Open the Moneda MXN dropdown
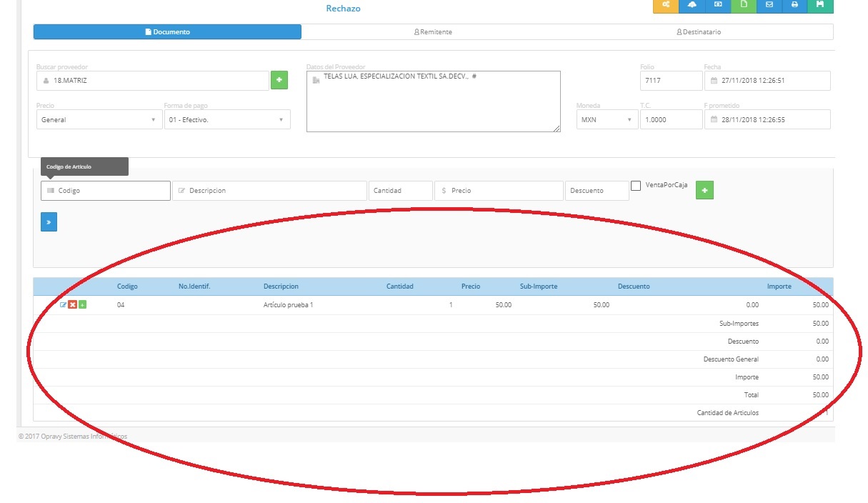The image size is (868, 503). click(607, 120)
